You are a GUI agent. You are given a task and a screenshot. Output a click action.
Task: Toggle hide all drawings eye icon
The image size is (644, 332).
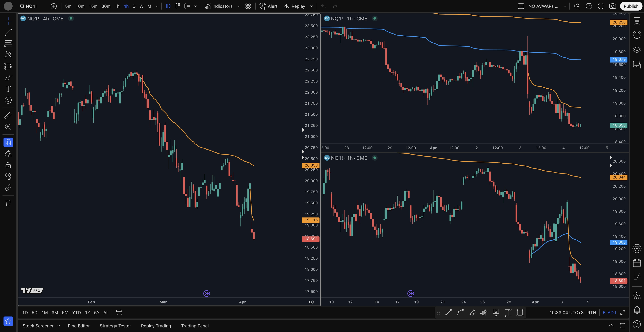[x=8, y=176]
